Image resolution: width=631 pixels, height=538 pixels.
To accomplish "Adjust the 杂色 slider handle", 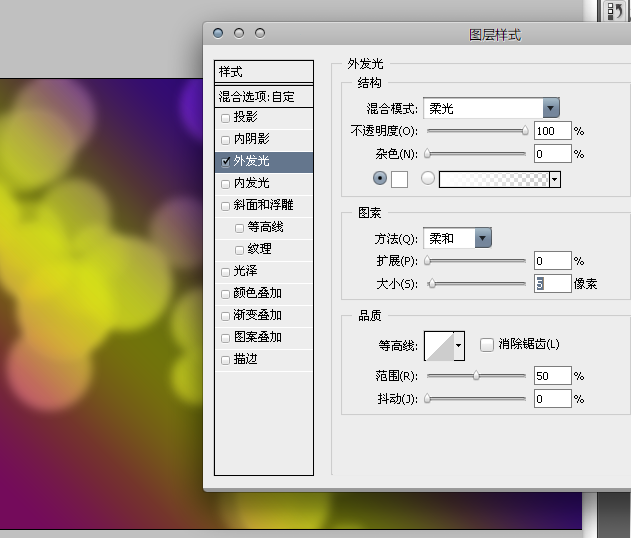I will (x=427, y=153).
